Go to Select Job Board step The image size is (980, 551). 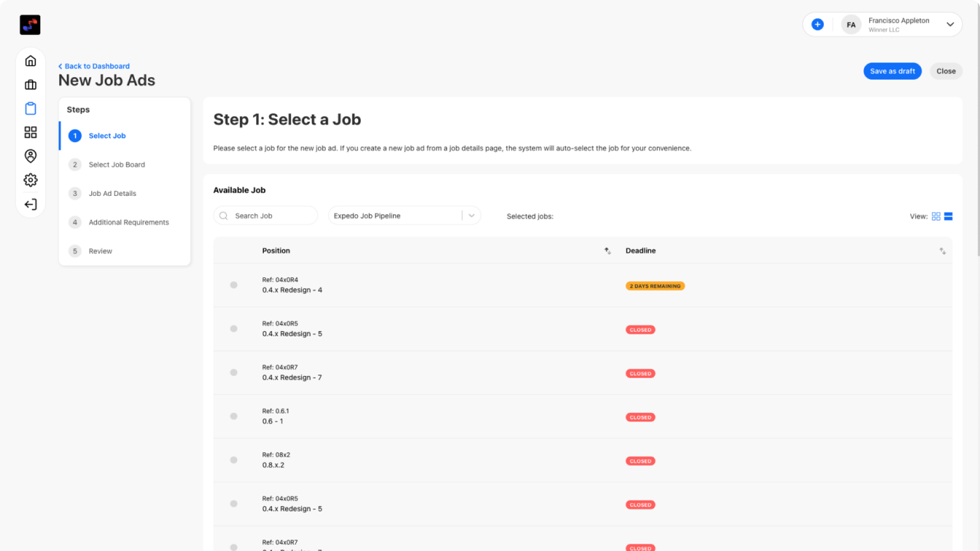116,165
